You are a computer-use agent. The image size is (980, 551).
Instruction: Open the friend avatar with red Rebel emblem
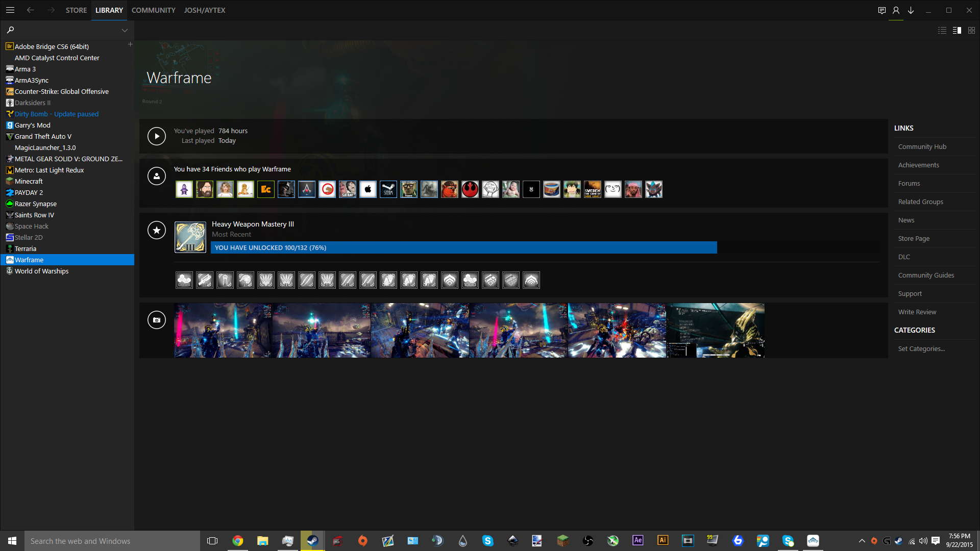[x=470, y=189]
